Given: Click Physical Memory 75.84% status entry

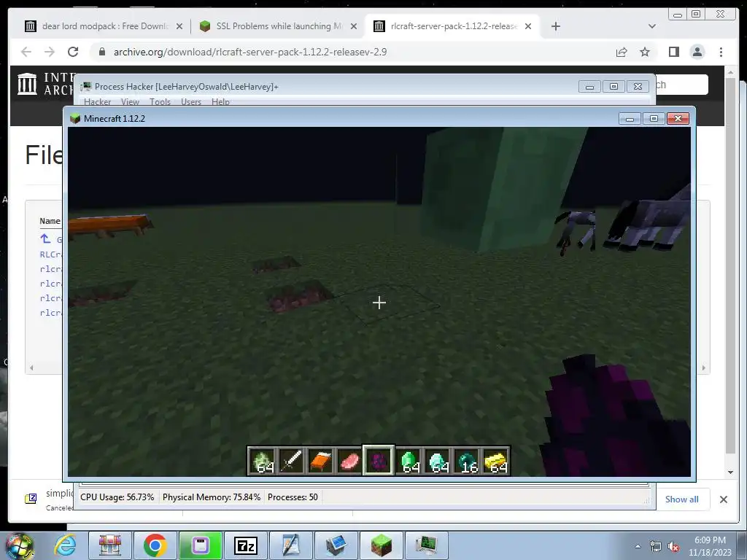Looking at the screenshot, I should click(211, 497).
